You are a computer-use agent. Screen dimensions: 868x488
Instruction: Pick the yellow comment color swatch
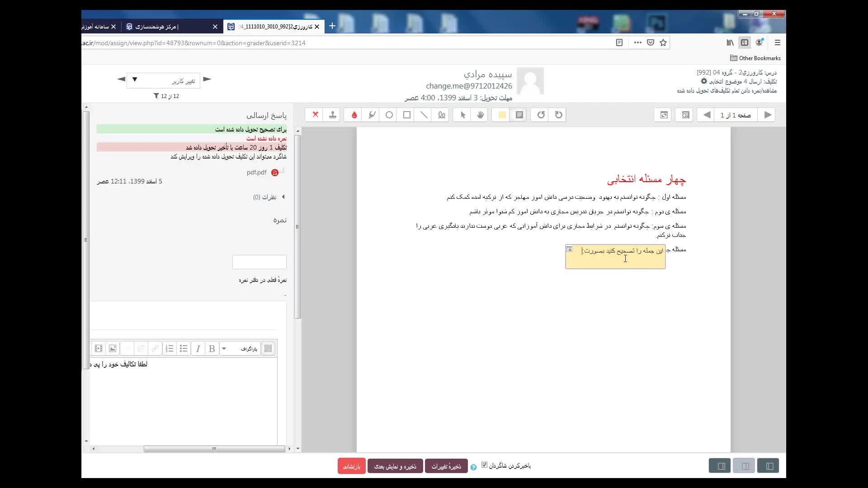click(502, 115)
